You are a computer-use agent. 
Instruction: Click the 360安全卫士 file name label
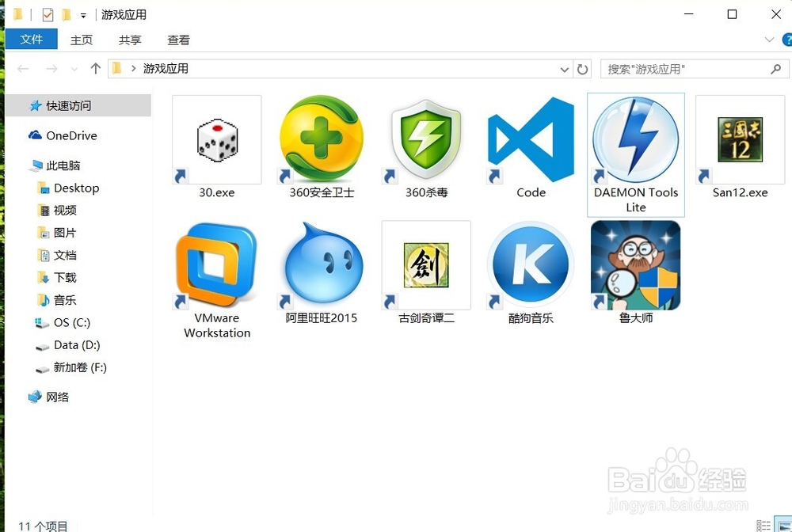pyautogui.click(x=322, y=192)
